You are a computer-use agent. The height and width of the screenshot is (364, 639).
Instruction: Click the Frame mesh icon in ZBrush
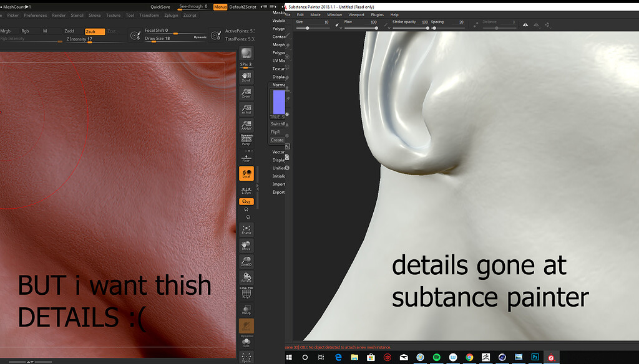pyautogui.click(x=246, y=229)
